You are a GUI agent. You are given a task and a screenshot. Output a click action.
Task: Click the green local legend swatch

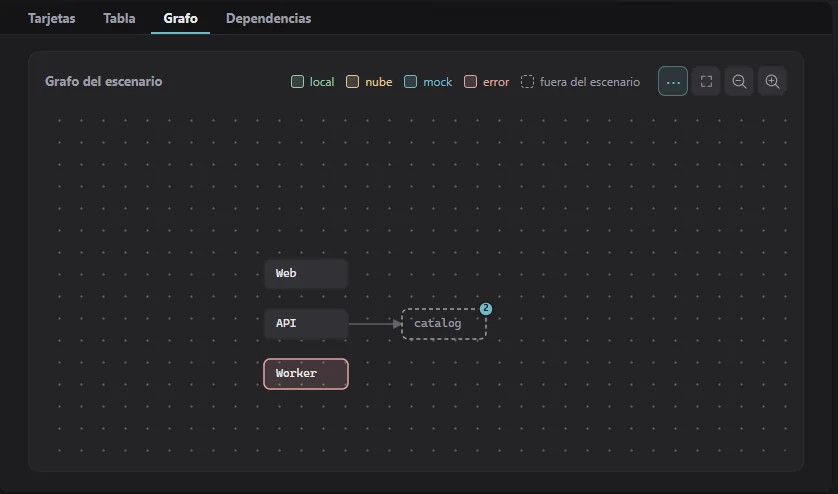pos(297,82)
